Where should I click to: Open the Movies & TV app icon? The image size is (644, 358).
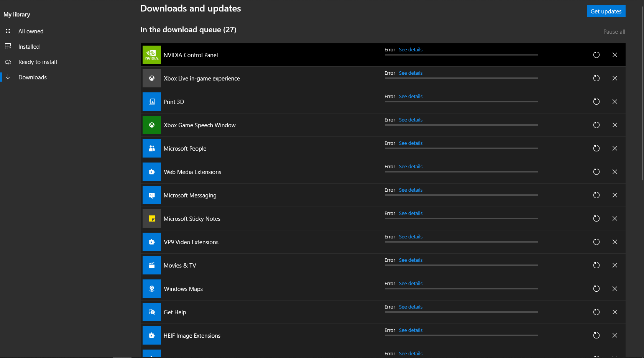click(x=152, y=265)
